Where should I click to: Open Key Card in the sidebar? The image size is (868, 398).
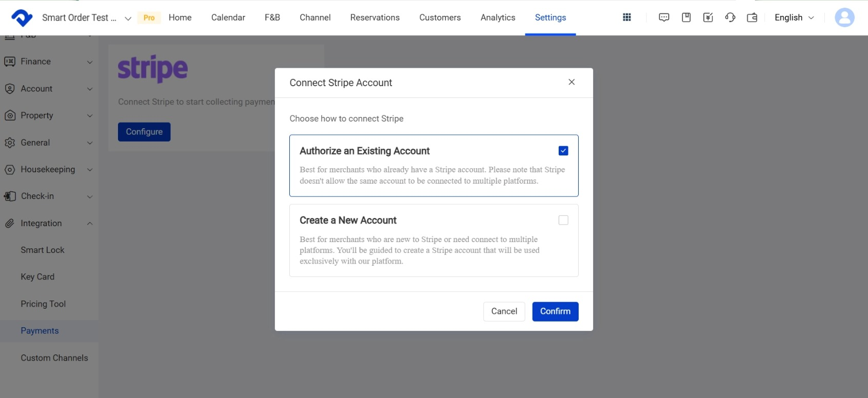[37, 277]
